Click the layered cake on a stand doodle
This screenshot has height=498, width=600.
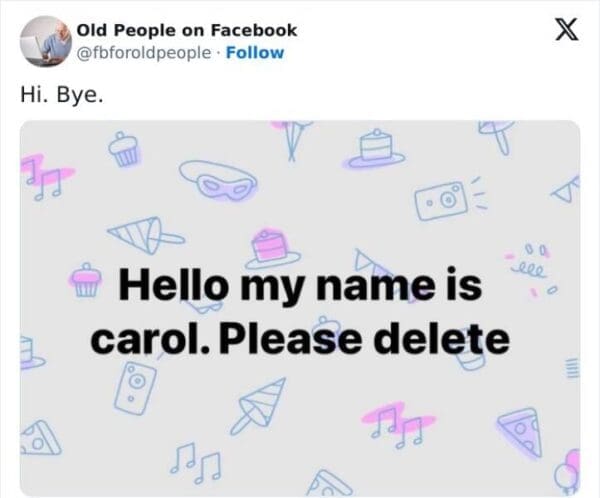click(x=374, y=148)
